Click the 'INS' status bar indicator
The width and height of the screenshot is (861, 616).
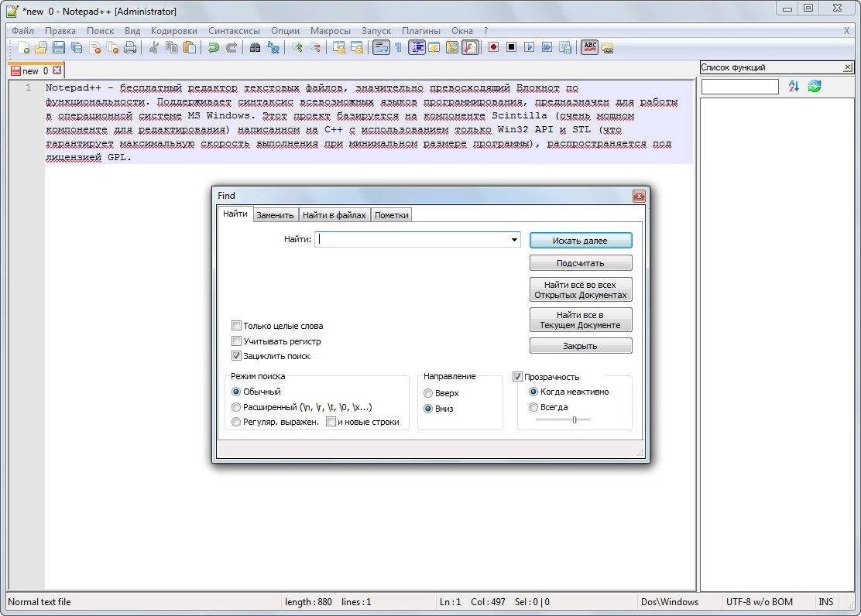[x=826, y=602]
